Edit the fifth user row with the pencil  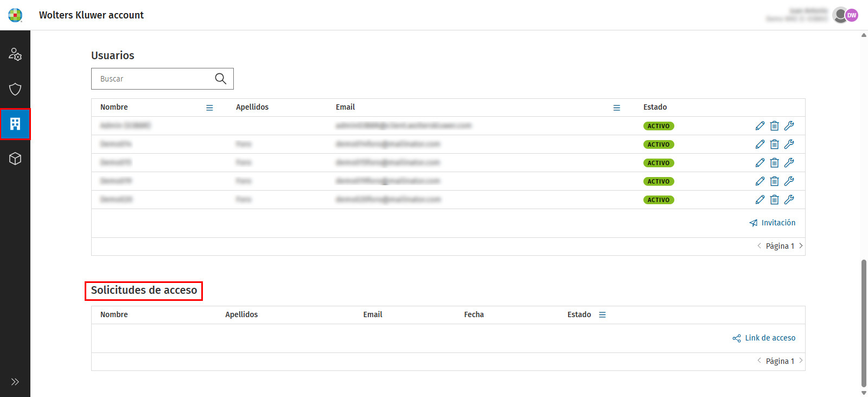(760, 200)
